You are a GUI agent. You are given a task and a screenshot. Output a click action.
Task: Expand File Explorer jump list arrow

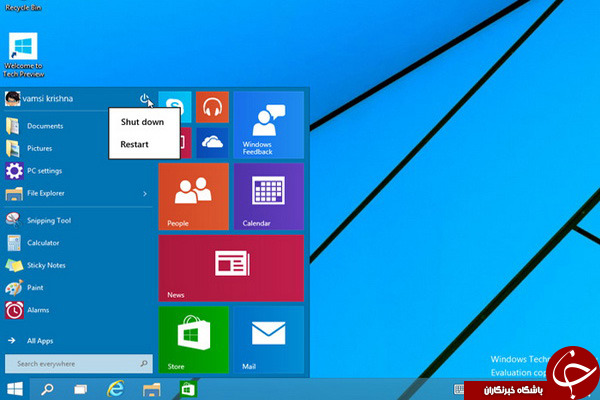click(x=145, y=194)
